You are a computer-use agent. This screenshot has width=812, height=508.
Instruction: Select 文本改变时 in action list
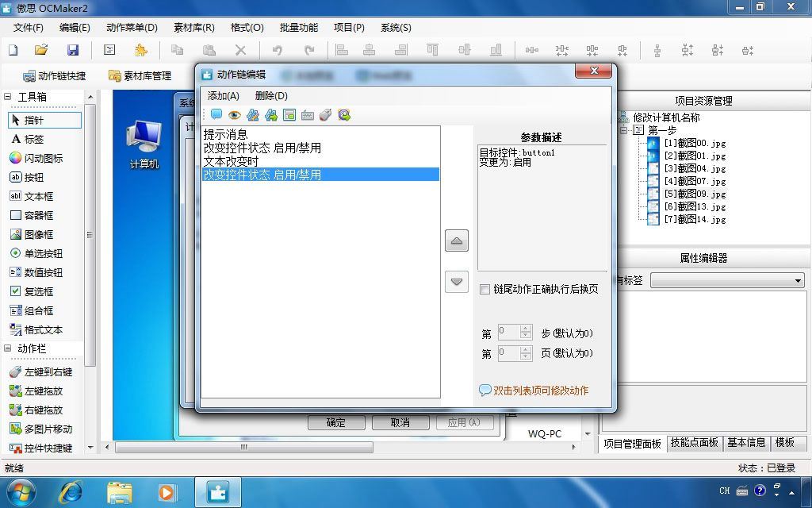[x=320, y=161]
